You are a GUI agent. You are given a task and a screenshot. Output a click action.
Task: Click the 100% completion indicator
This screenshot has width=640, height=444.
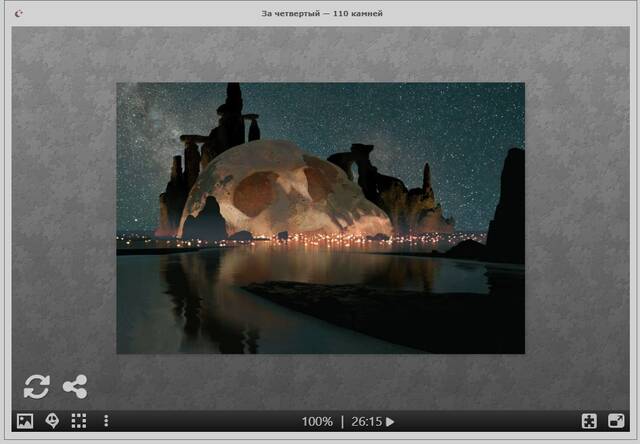pyautogui.click(x=317, y=422)
